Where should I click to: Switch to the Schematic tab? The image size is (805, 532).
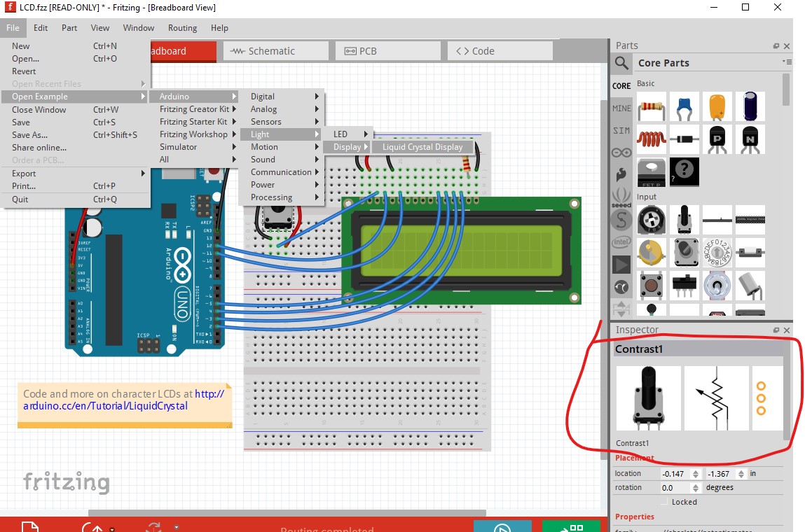click(x=275, y=50)
